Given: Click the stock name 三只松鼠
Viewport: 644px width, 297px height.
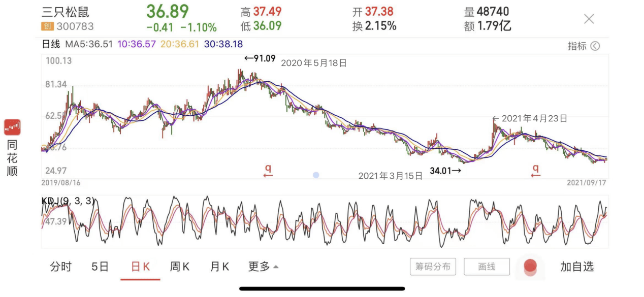Looking at the screenshot, I should (66, 12).
